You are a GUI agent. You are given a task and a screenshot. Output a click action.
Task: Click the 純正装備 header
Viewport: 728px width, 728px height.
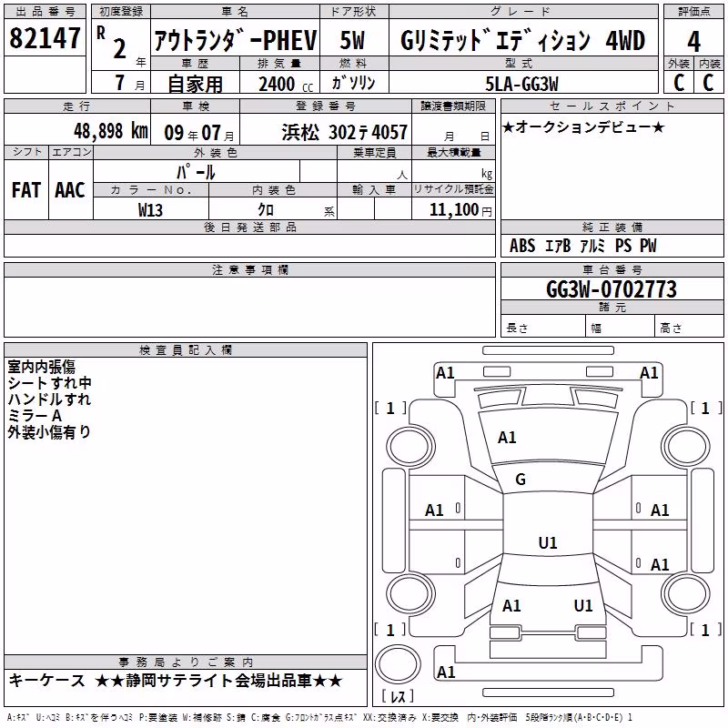[x=612, y=227]
